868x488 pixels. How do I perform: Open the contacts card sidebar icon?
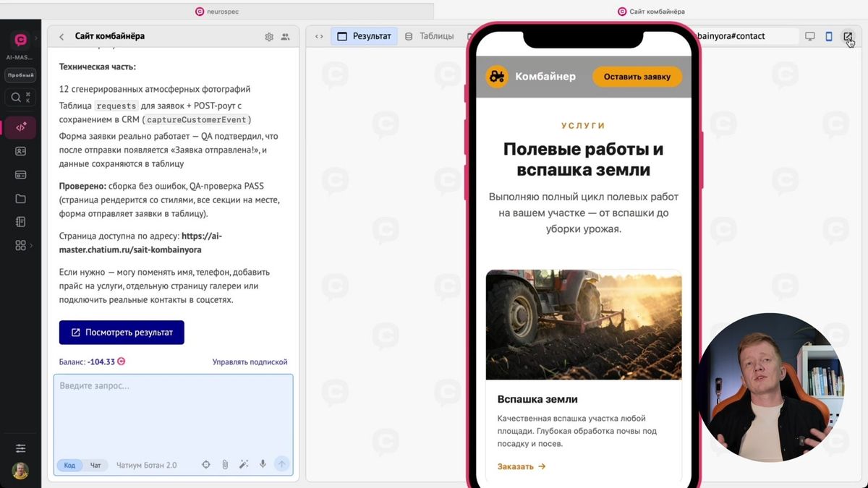click(20, 151)
